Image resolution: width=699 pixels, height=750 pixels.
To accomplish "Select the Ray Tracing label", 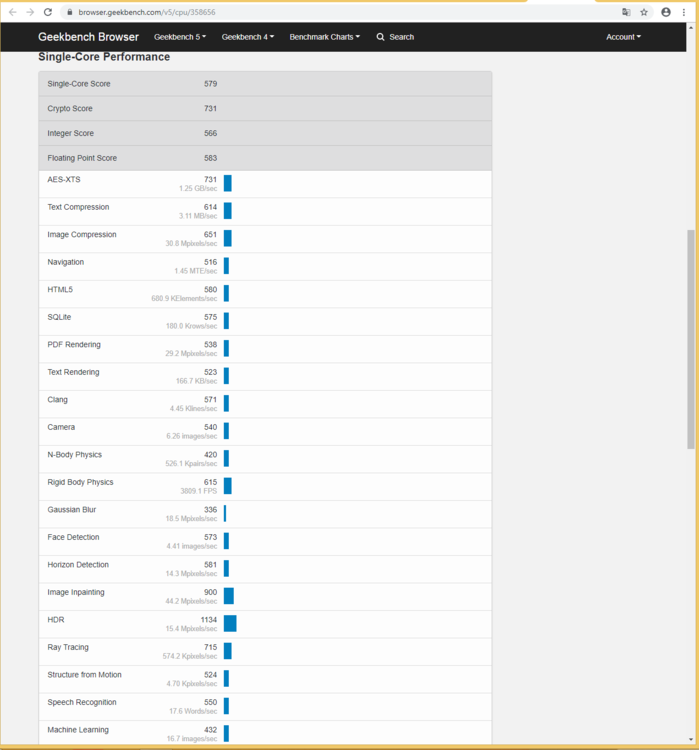I will coord(68,647).
